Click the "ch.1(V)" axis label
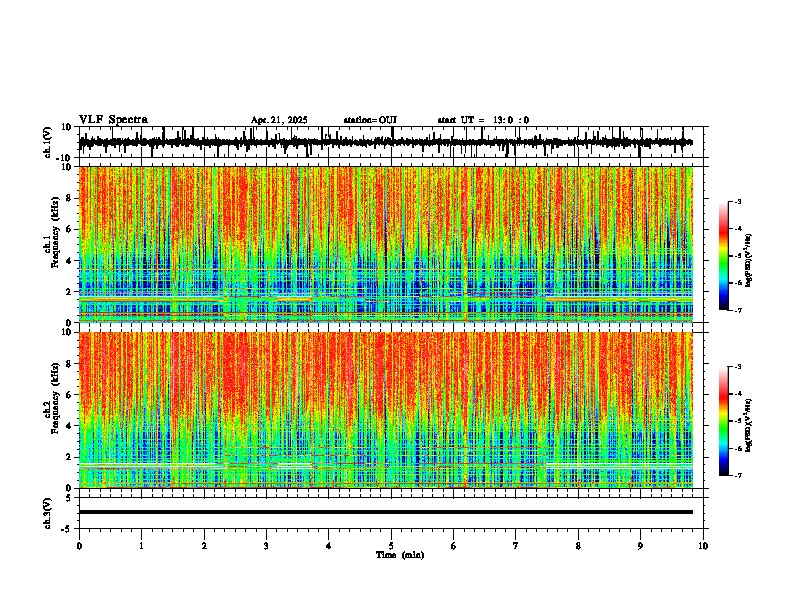792x612 pixels. pos(48,142)
